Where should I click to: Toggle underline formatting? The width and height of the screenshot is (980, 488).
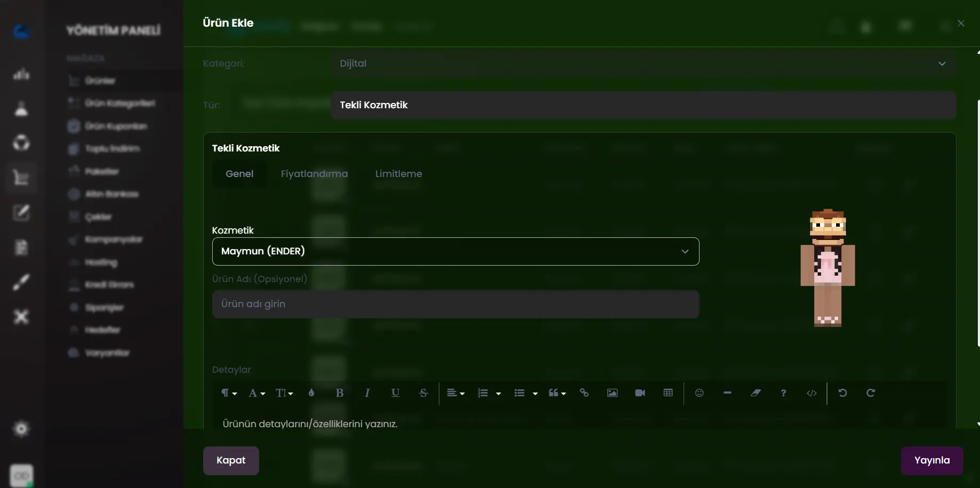coord(395,393)
